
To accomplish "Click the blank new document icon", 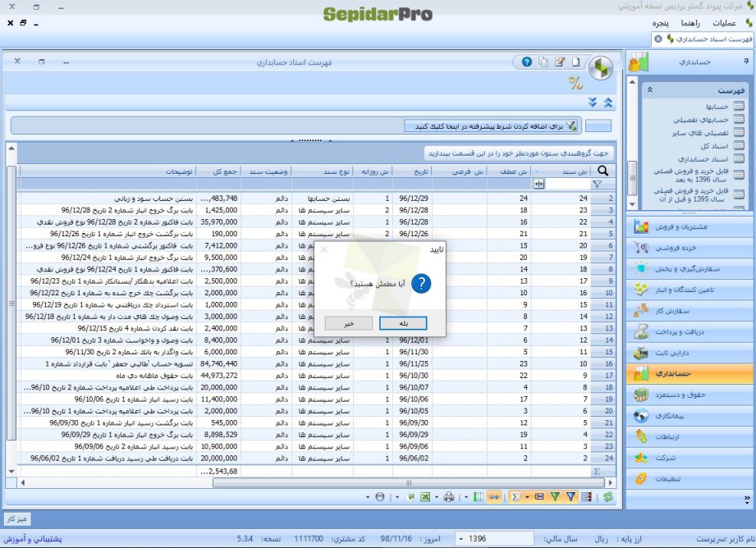I will tap(575, 62).
